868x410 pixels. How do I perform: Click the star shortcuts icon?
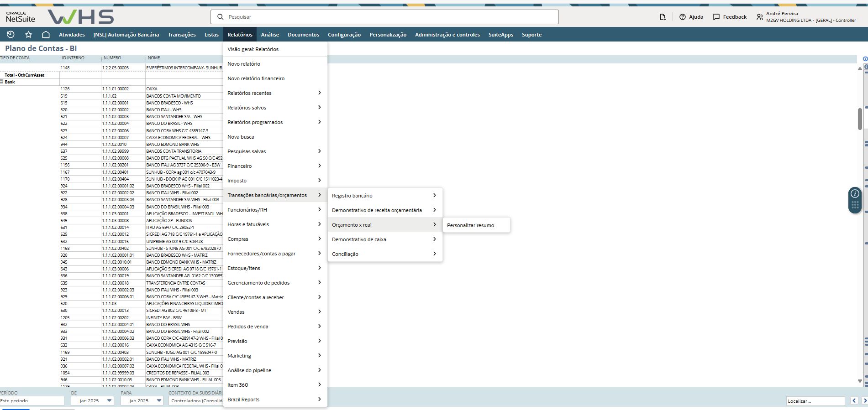[28, 35]
